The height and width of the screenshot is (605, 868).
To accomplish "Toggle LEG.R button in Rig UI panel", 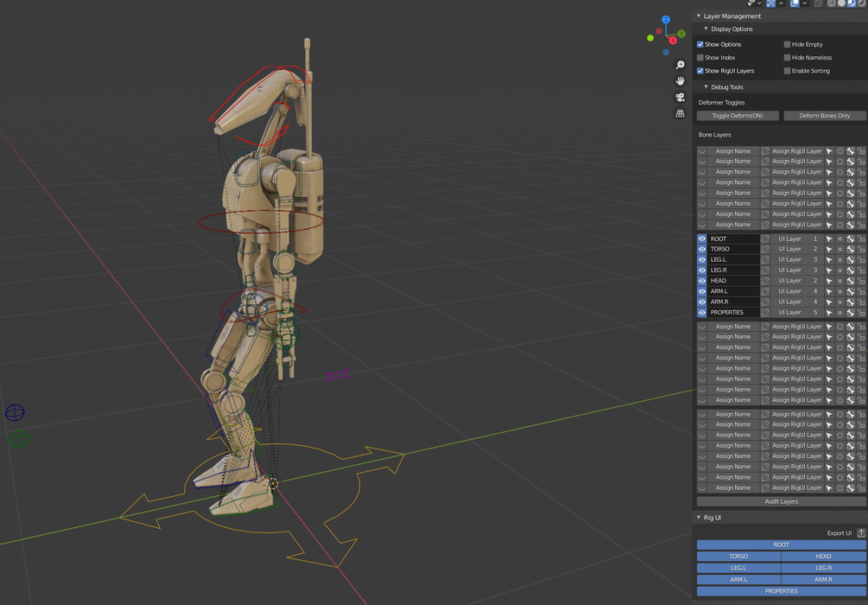I will click(x=823, y=568).
